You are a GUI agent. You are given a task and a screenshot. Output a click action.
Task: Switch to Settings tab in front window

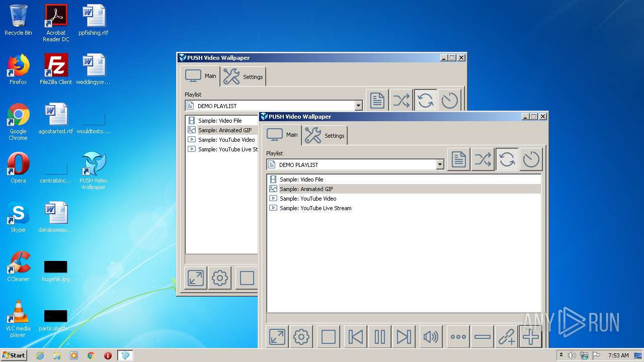coord(325,136)
